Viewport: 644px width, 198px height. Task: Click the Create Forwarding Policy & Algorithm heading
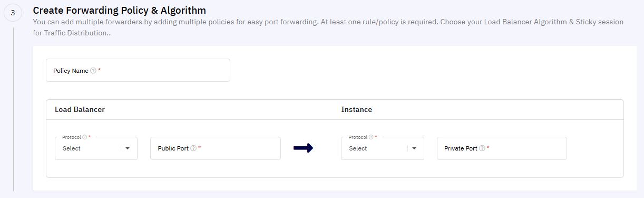coord(119,10)
